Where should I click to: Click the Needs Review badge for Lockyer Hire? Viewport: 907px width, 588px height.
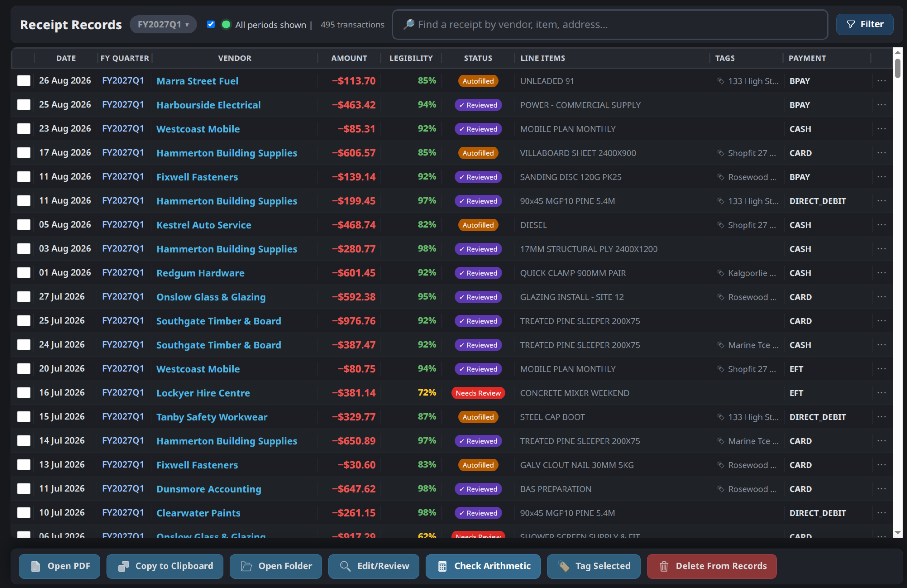(478, 393)
